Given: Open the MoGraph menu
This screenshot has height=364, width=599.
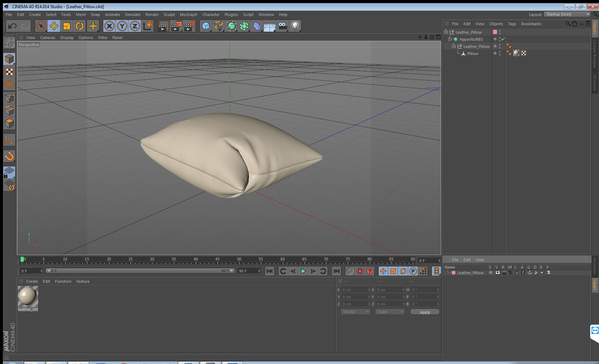Looking at the screenshot, I should (x=188, y=15).
